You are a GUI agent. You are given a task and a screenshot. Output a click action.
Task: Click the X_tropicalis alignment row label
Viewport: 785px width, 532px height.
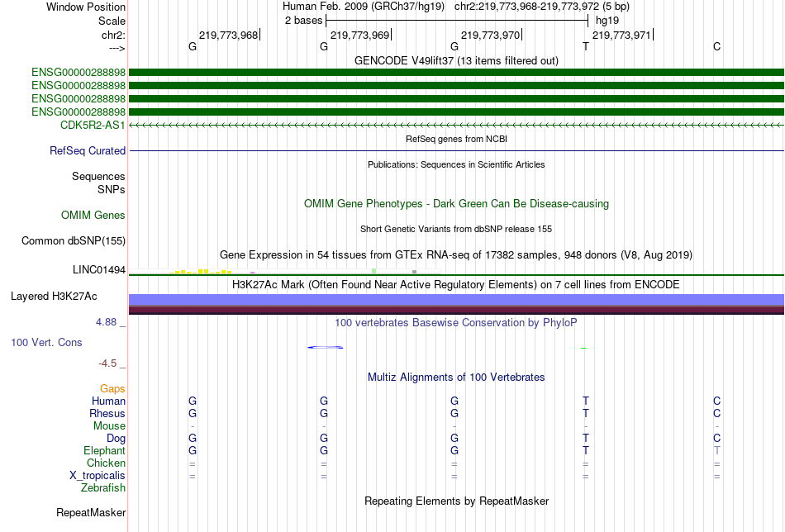[98, 476]
